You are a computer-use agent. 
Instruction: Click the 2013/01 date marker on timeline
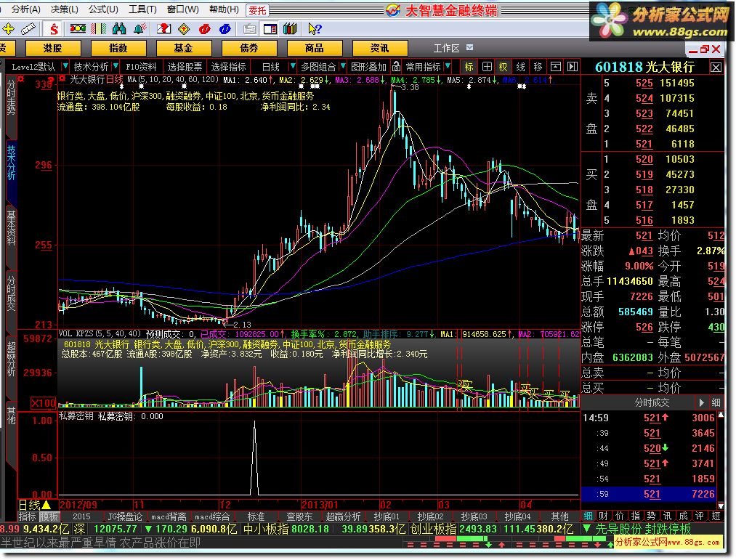coord(319,505)
